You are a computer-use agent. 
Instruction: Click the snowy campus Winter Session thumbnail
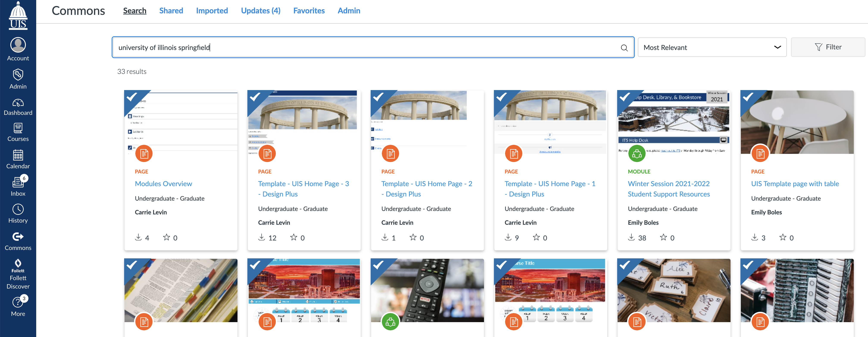pos(674,122)
